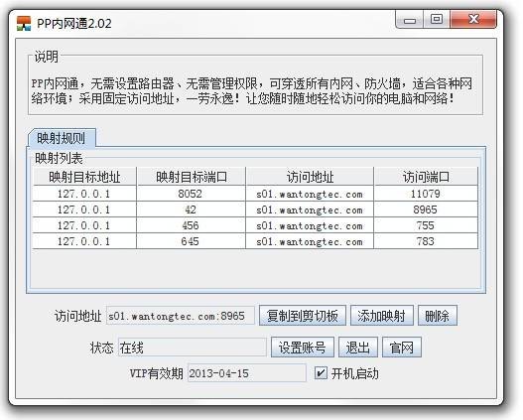This screenshot has height=420, width=523.
Task: Click access port cell 755
Action: pyautogui.click(x=426, y=225)
